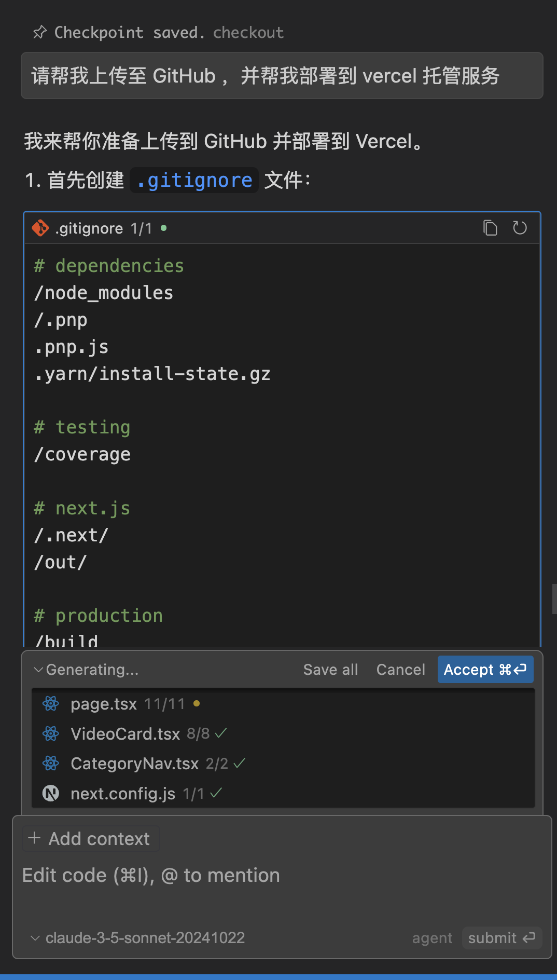Click the reapply refresh icon on .gitignore block
557x980 pixels.
(520, 228)
